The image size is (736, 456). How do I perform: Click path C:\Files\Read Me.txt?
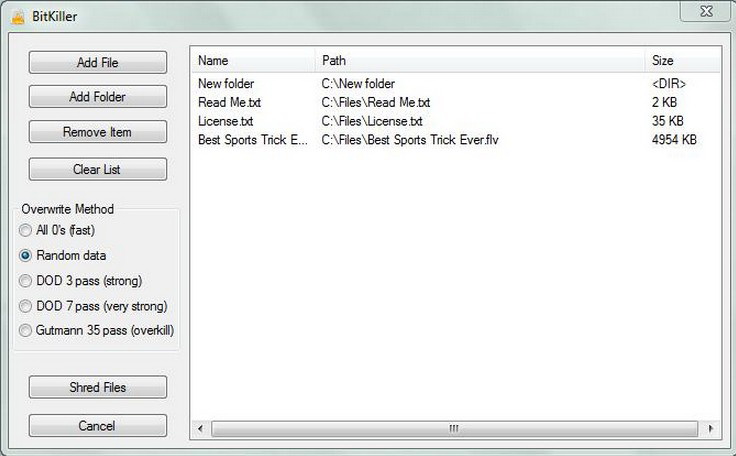pos(376,102)
